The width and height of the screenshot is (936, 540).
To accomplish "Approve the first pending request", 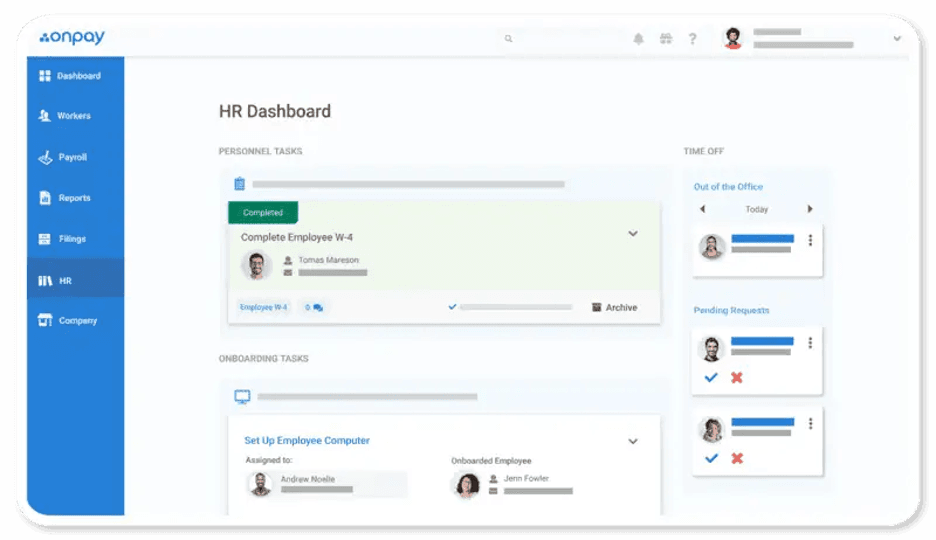I will pos(710,377).
